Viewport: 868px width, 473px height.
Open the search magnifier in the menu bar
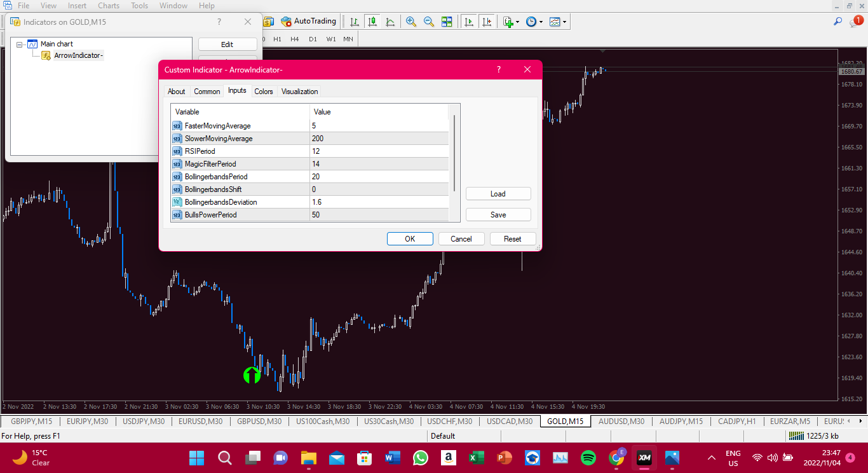click(838, 22)
